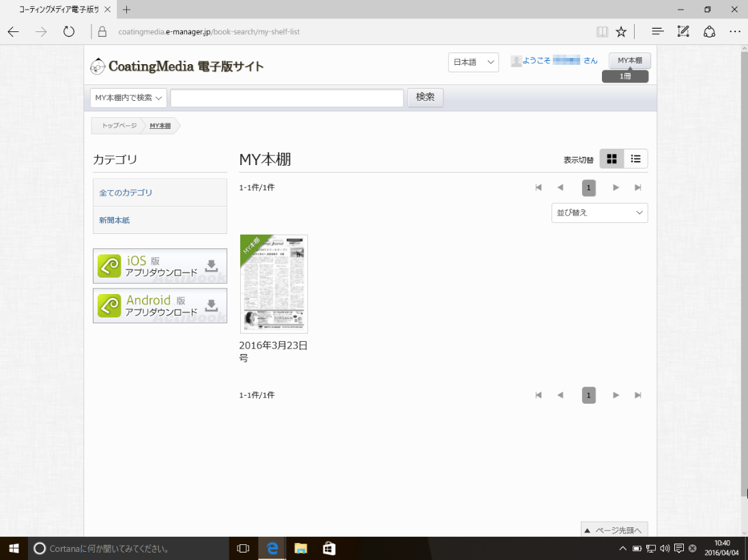Image resolution: width=748 pixels, height=560 pixels.
Task: Open the Edge Hub icon
Action: 657,31
